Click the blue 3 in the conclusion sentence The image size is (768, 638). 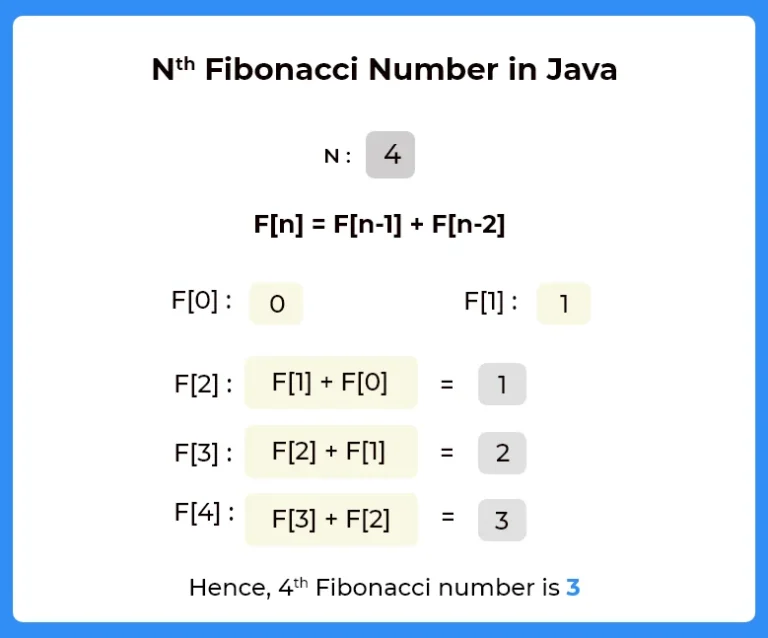(x=573, y=587)
